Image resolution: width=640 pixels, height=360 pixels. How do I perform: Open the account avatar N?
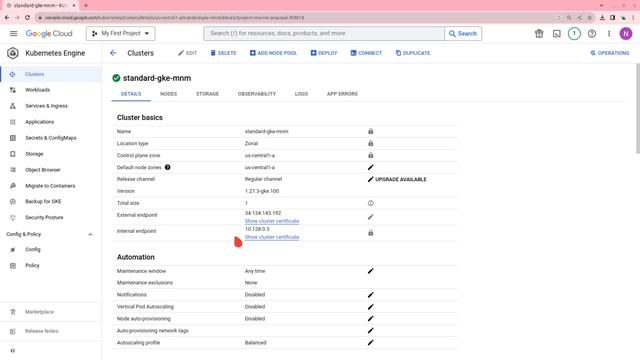coord(626,33)
